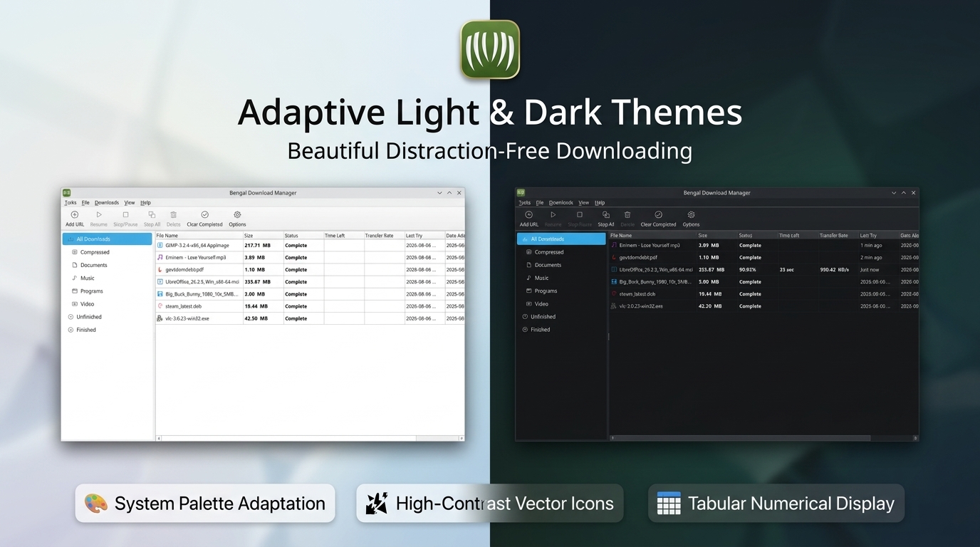
Task: Click the red PDF file icon in light window
Action: tap(160, 270)
